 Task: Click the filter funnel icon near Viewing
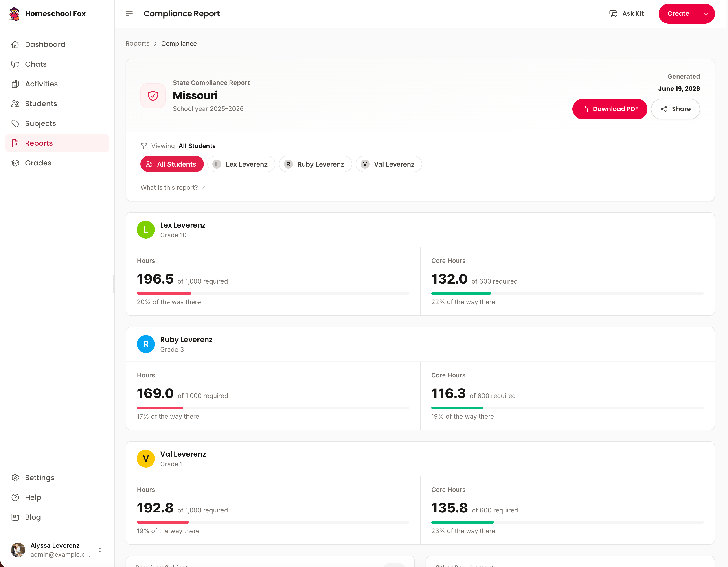144,146
